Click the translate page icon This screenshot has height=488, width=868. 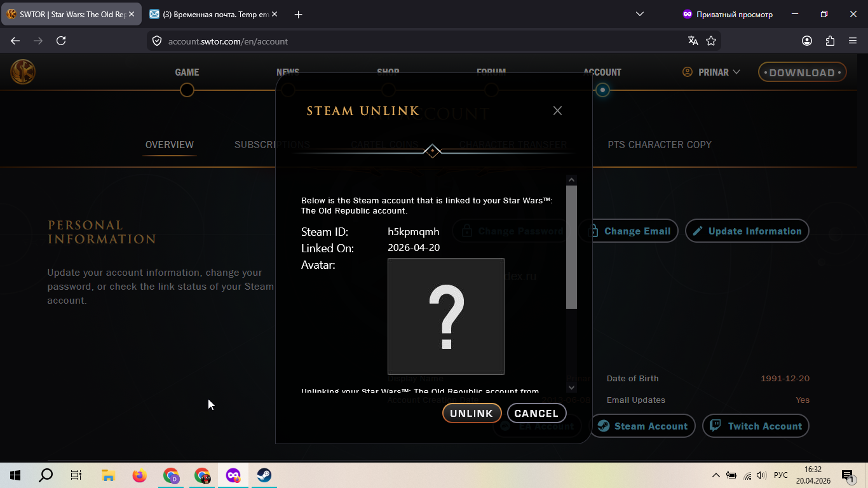(x=693, y=41)
